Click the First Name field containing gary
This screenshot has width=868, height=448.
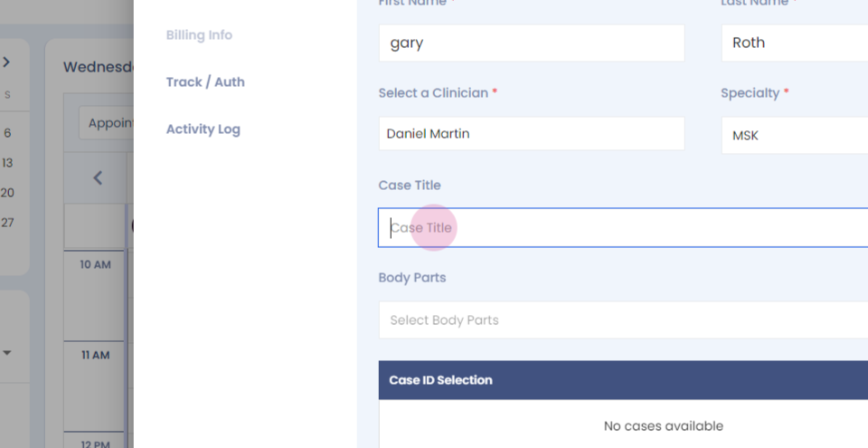(531, 43)
